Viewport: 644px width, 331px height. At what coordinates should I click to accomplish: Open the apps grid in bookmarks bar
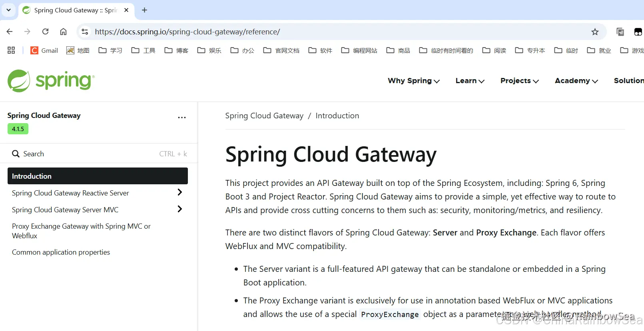(x=11, y=50)
